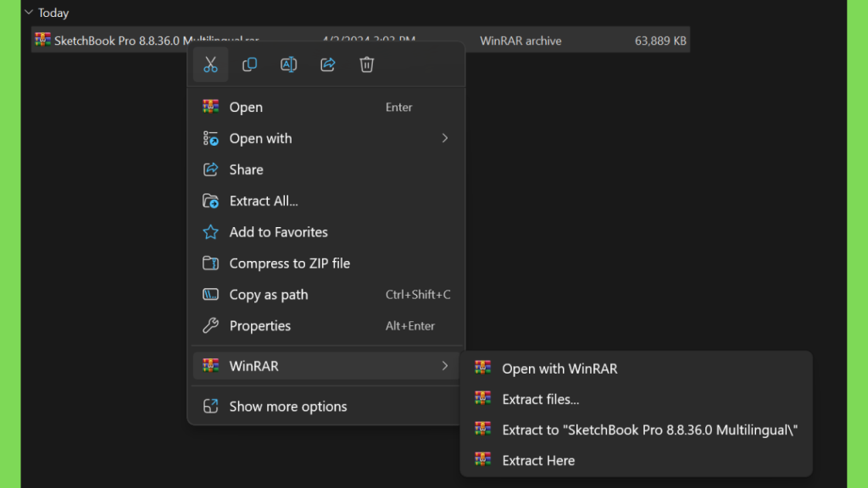Viewport: 868px width, 488px height.
Task: Click the Share arrow icon in top row
Action: 328,64
